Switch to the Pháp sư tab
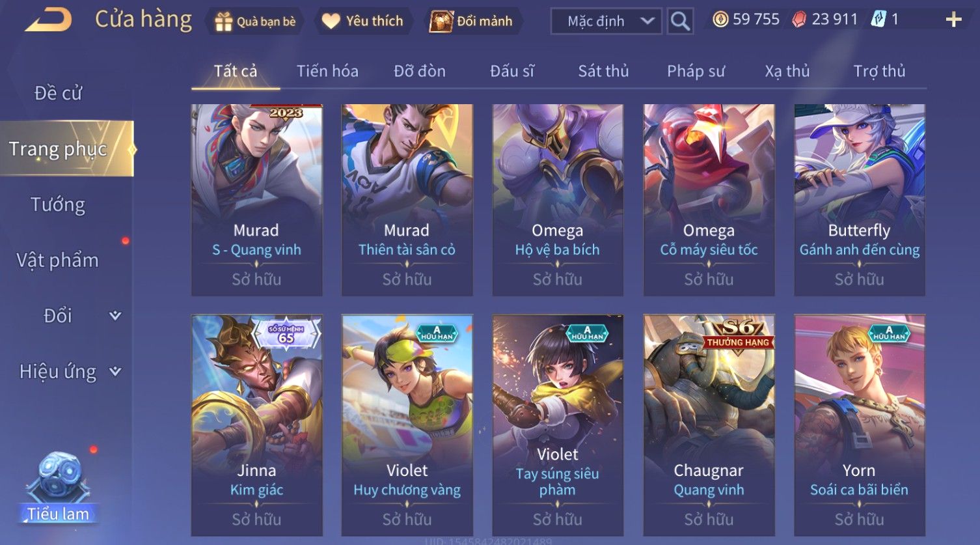The width and height of the screenshot is (980, 545). (696, 71)
